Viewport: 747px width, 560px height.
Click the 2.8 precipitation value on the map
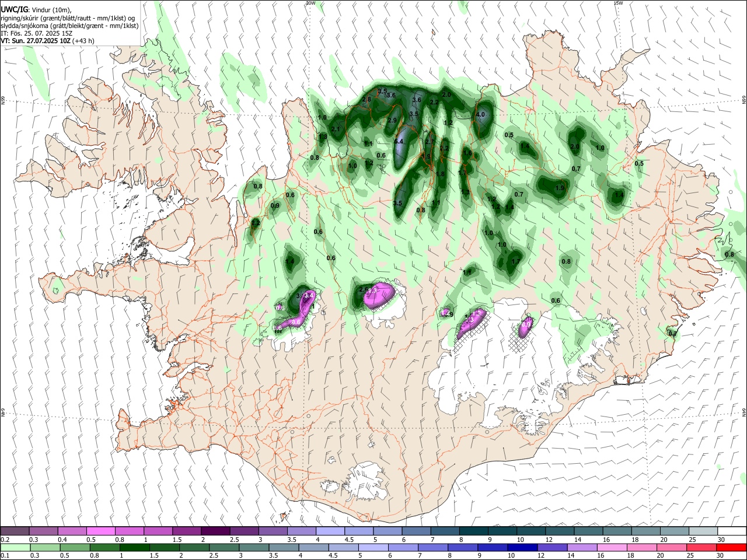pos(367,100)
